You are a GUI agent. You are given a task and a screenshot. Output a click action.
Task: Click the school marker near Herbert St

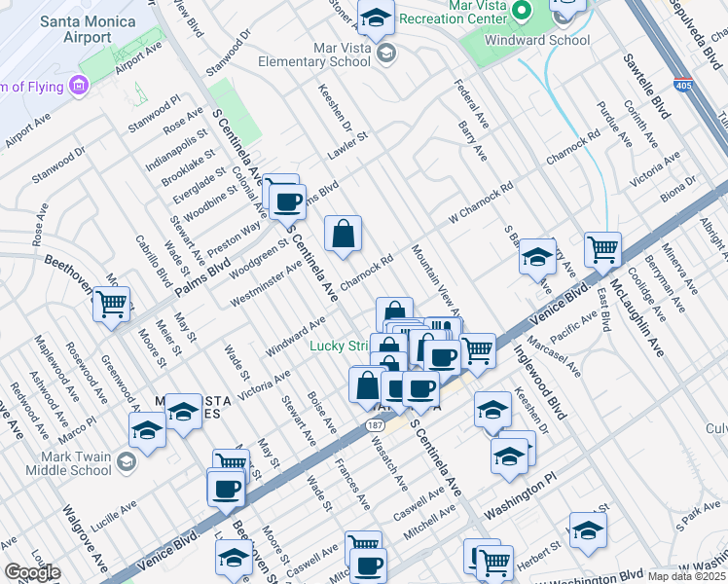(588, 533)
